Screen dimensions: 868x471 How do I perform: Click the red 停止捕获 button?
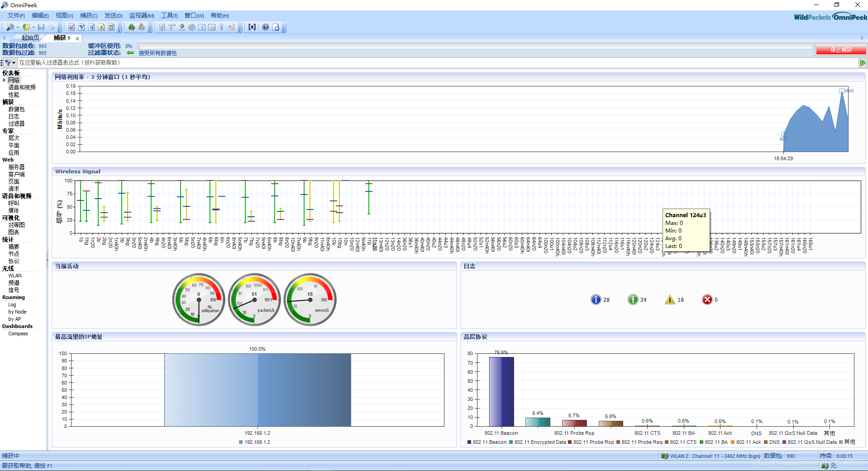pyautogui.click(x=841, y=50)
